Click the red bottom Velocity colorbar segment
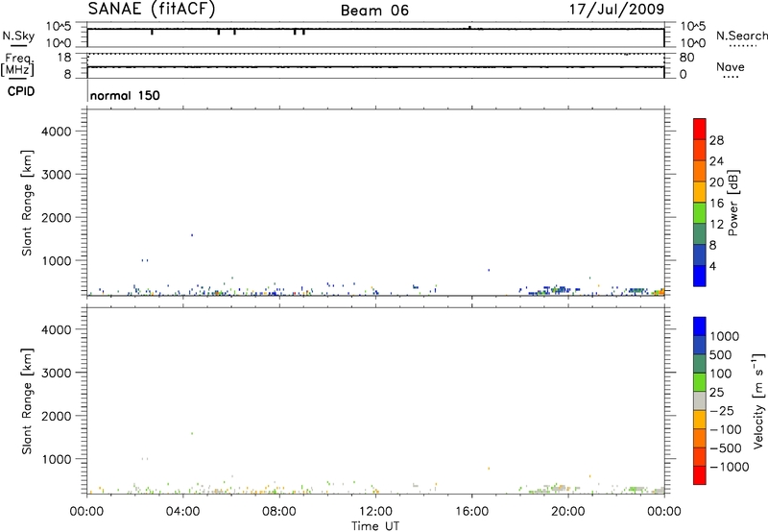 pyautogui.click(x=700, y=475)
